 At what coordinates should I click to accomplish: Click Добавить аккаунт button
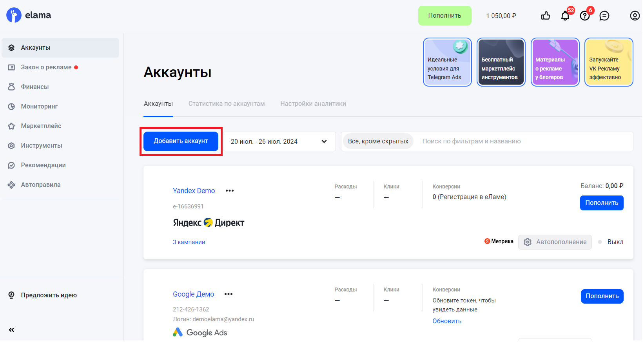pyautogui.click(x=181, y=141)
